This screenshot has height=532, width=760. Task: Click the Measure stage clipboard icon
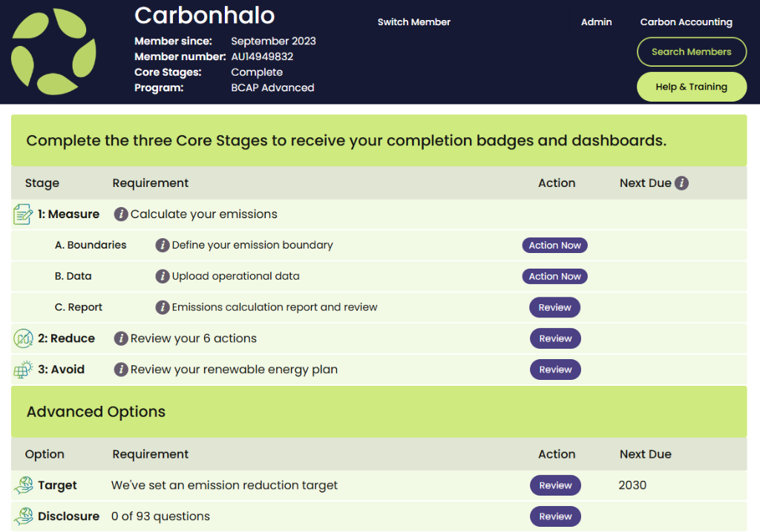pyautogui.click(x=23, y=214)
